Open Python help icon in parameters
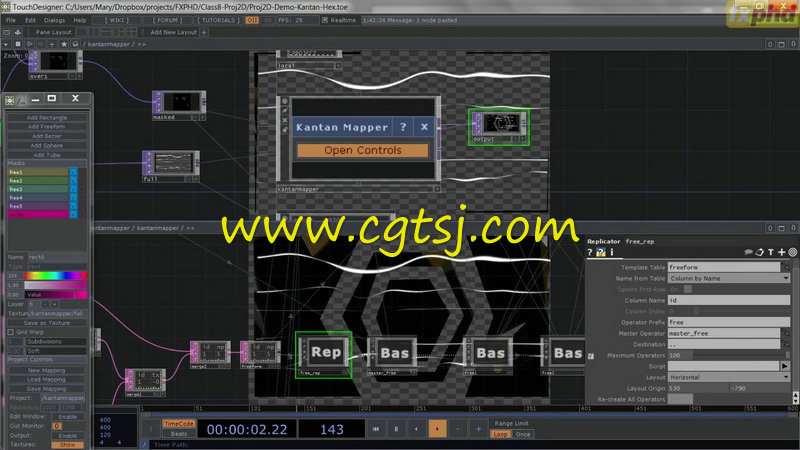 tap(601, 252)
